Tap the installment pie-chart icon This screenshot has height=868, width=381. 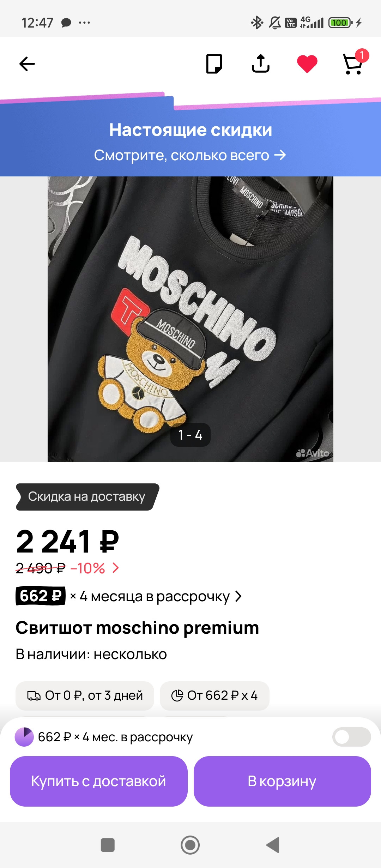pyautogui.click(x=24, y=737)
